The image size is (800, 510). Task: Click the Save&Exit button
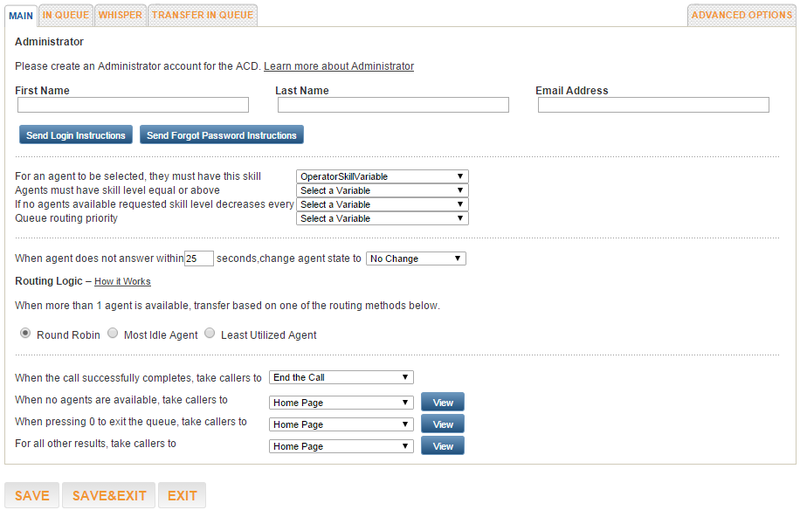pyautogui.click(x=109, y=495)
